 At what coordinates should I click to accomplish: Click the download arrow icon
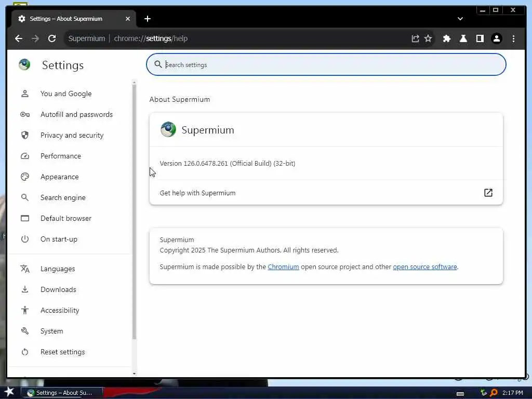pos(25,289)
